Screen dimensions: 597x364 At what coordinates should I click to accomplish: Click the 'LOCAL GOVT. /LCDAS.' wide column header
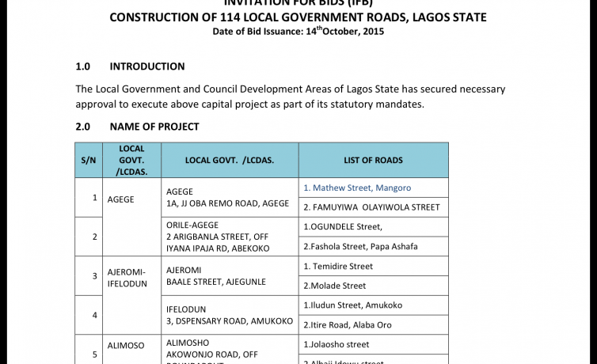click(x=230, y=160)
